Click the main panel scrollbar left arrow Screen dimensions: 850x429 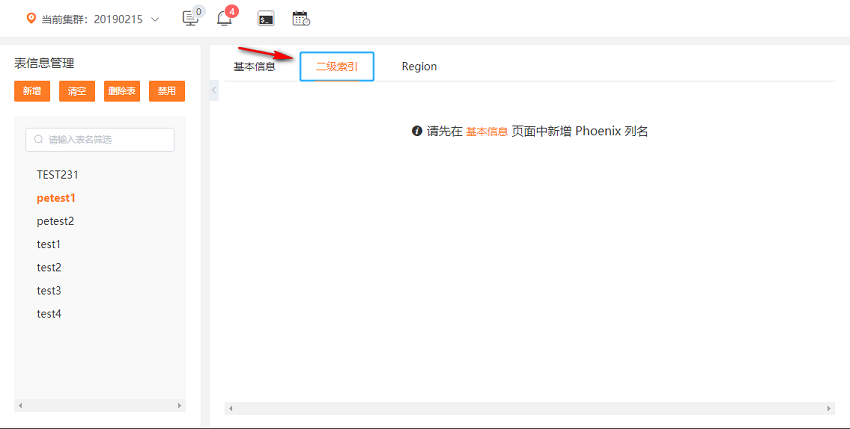(231, 408)
